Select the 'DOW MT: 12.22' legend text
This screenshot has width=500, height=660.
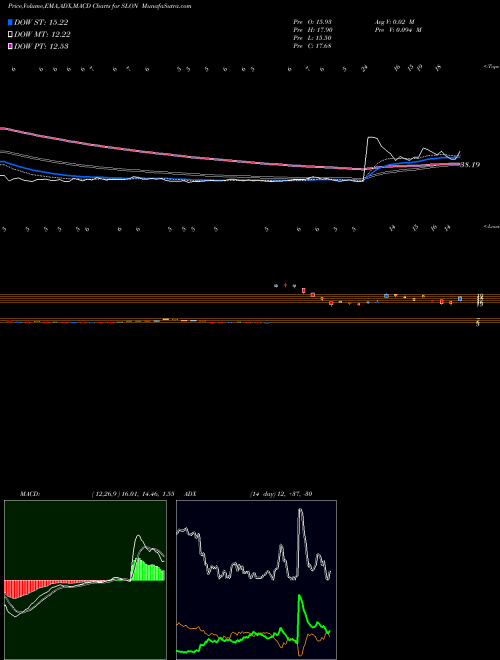click(42, 35)
